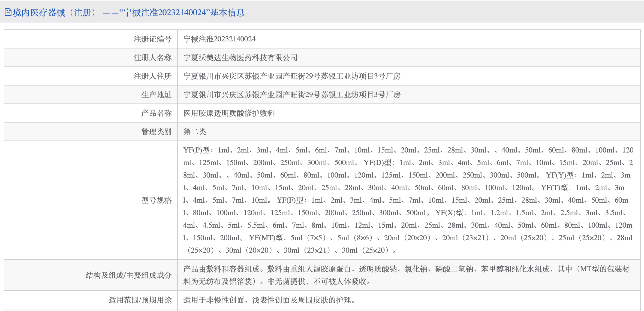The width and height of the screenshot is (644, 311).
Task: Click registration number value 宁械注准20232140024
Action: (219, 39)
